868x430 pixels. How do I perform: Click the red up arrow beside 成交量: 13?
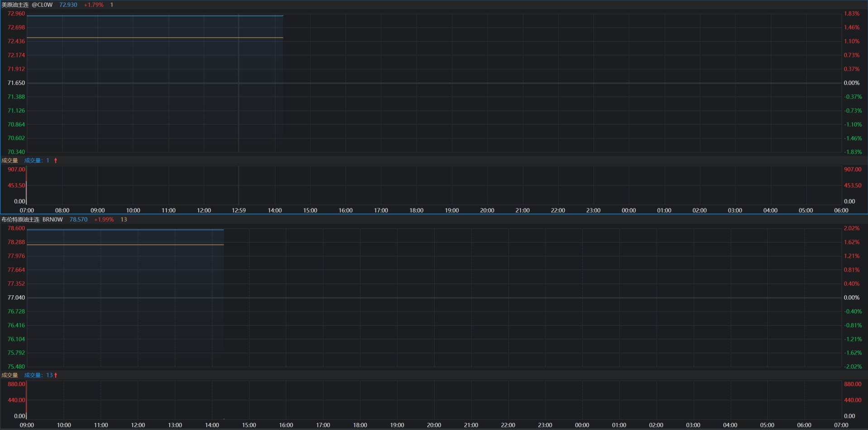(x=56, y=375)
